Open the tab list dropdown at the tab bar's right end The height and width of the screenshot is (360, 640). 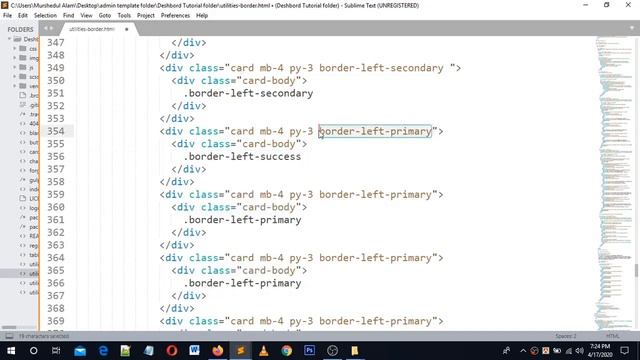pyautogui.click(x=631, y=28)
